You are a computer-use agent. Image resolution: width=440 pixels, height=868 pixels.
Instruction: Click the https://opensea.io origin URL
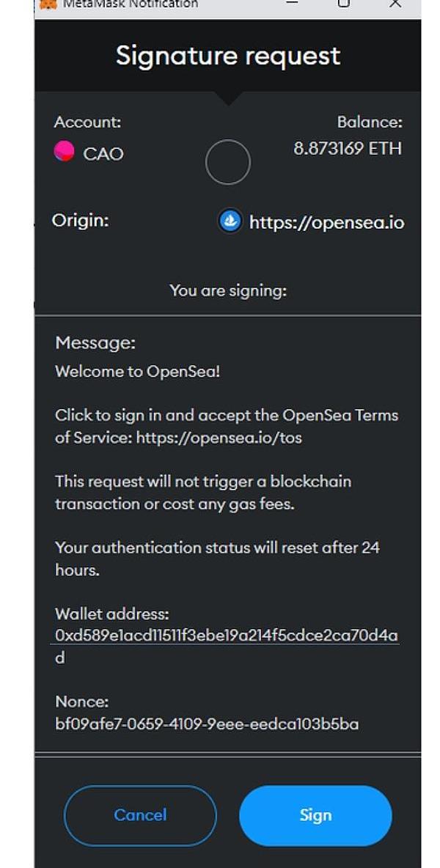click(326, 222)
